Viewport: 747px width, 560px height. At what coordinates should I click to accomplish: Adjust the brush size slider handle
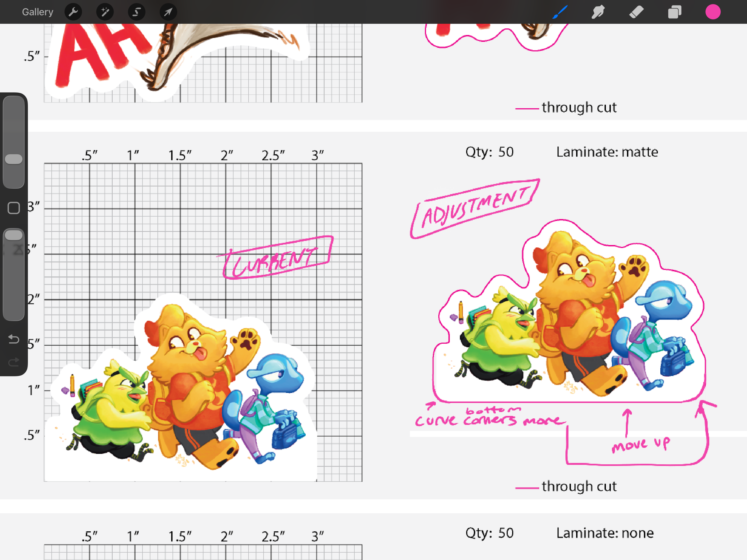tap(14, 159)
